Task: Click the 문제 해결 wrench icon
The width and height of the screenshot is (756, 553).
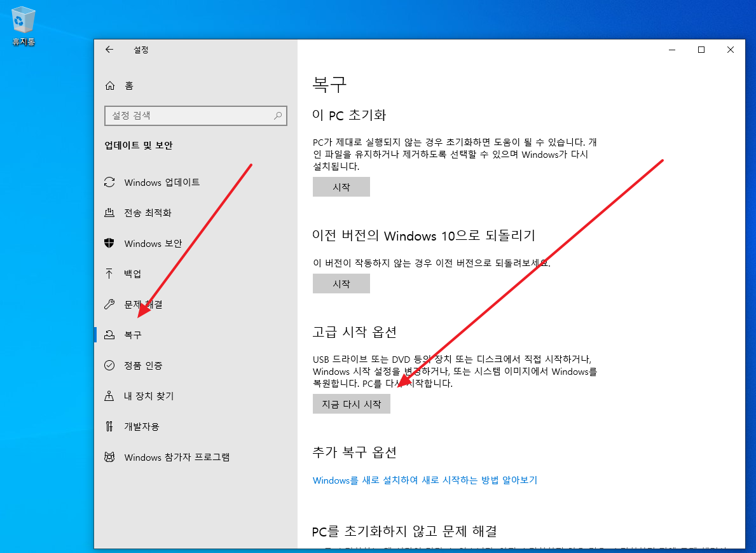Action: pyautogui.click(x=109, y=304)
